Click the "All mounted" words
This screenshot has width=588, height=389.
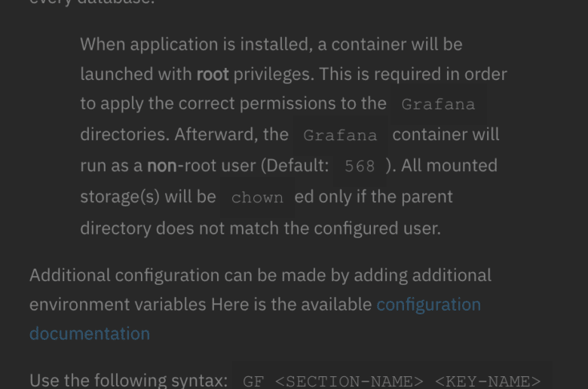pyautogui.click(x=449, y=165)
